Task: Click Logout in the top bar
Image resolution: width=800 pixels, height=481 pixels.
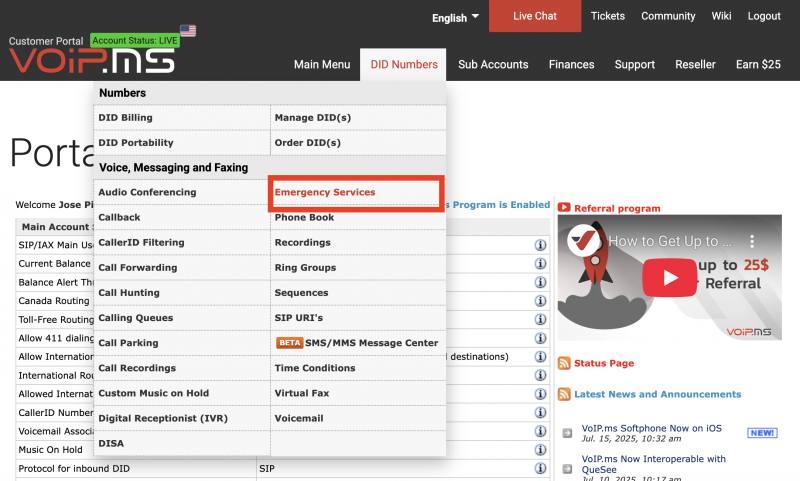Action: coord(764,16)
